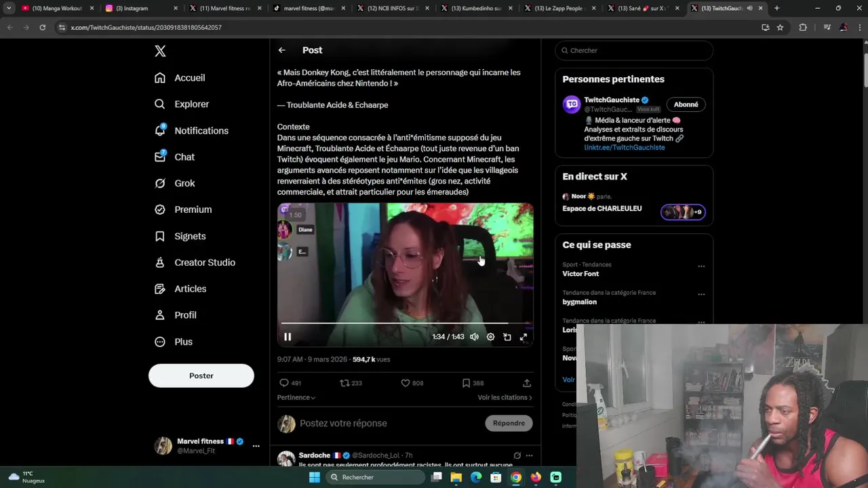This screenshot has width=868, height=488.
Task: Open Sardoche profile avatar
Action: (x=286, y=459)
